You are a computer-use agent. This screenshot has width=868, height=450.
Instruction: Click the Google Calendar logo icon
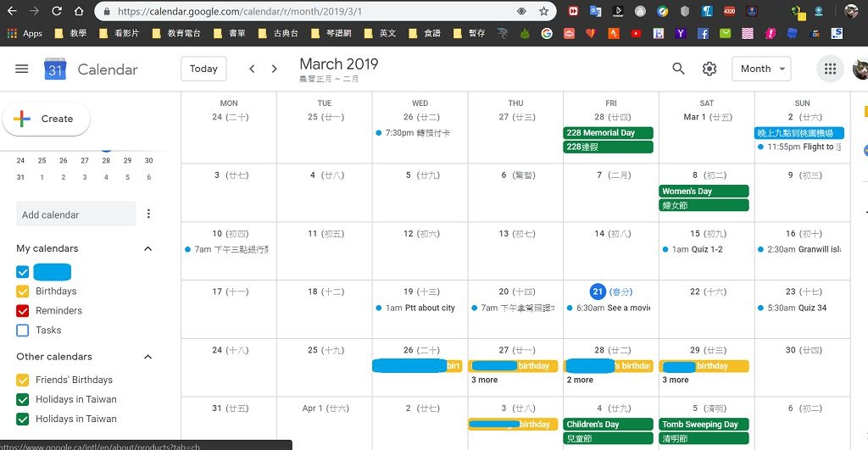[x=55, y=69]
